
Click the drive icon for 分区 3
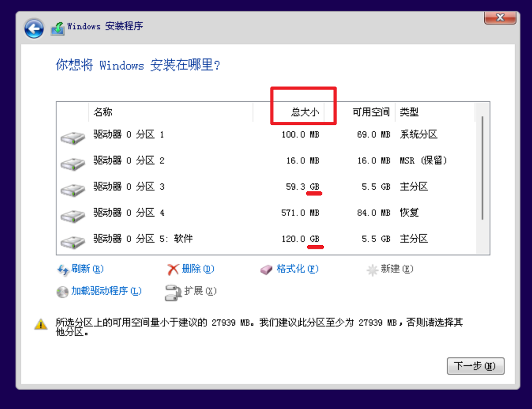pos(73,190)
